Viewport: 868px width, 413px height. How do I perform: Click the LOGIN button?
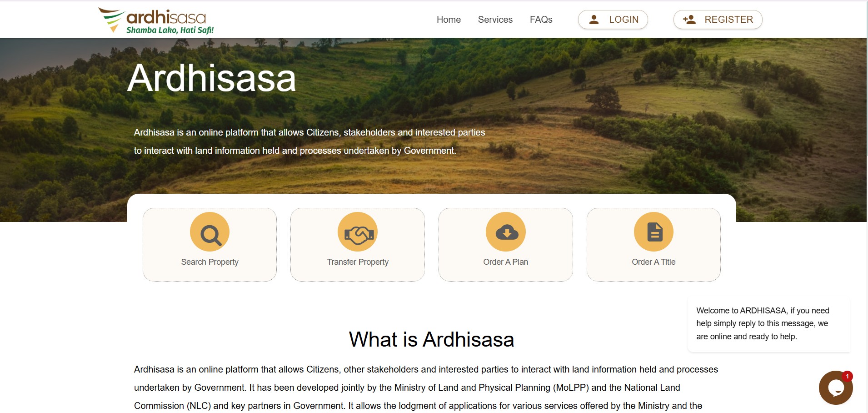coord(613,20)
